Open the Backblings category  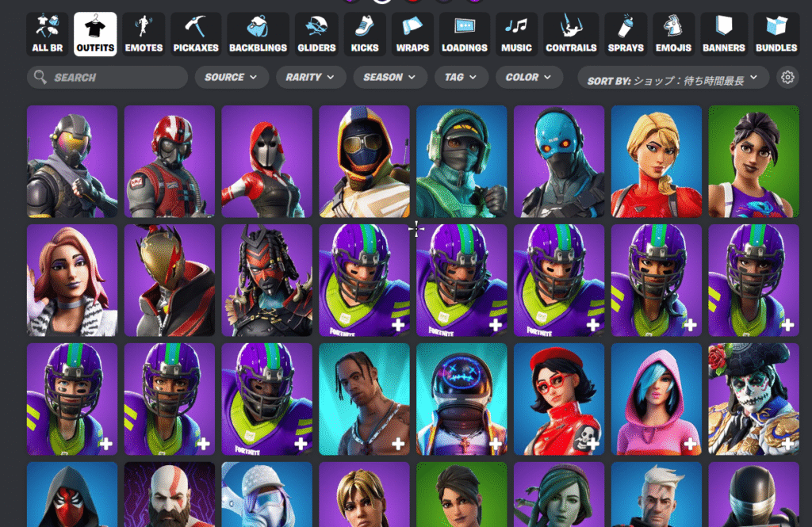258,34
